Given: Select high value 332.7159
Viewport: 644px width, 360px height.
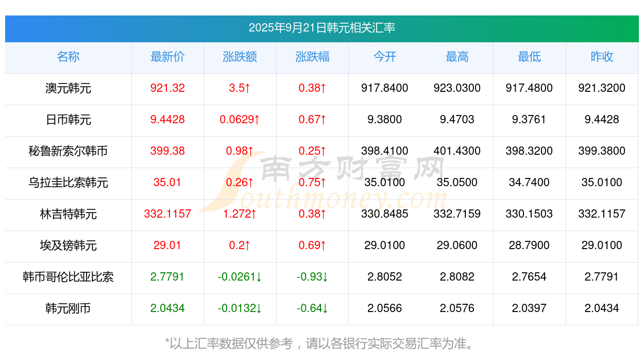Looking at the screenshot, I should pyautogui.click(x=457, y=214).
